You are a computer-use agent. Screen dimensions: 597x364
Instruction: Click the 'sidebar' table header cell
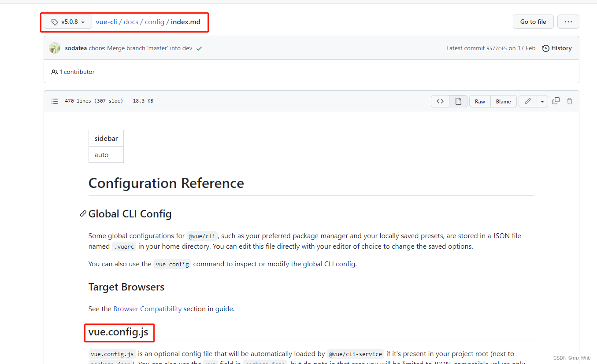pos(106,138)
